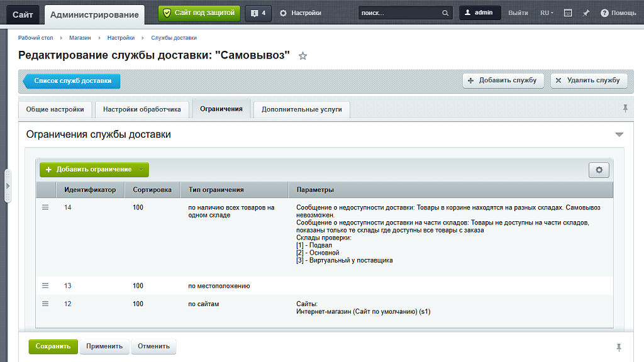Open notifications counter showing 4
Screen dimensions: 644x362
pos(258,13)
